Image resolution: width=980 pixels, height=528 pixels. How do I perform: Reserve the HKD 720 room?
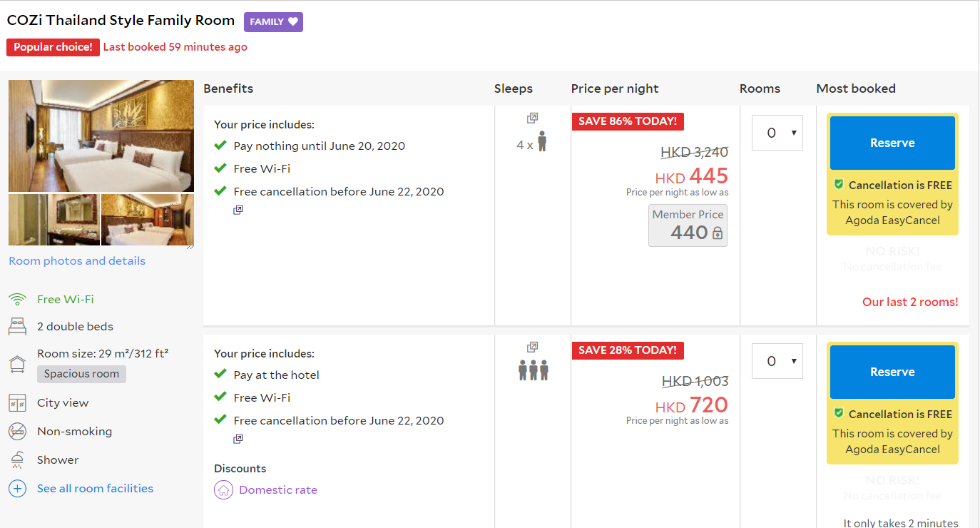[892, 372]
